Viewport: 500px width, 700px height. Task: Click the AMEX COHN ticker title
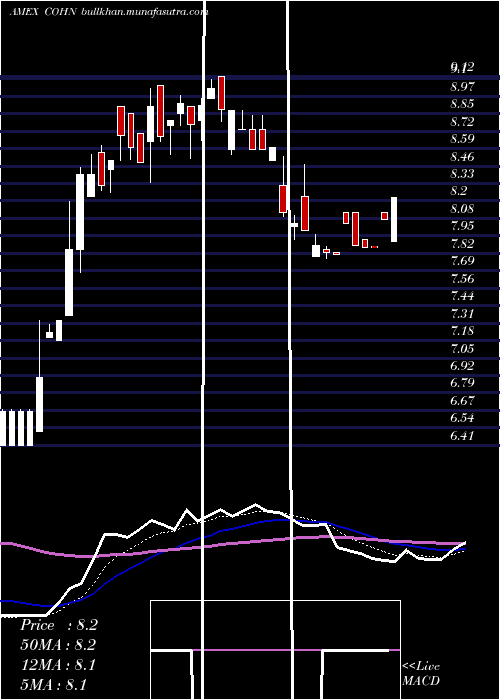tap(43, 12)
